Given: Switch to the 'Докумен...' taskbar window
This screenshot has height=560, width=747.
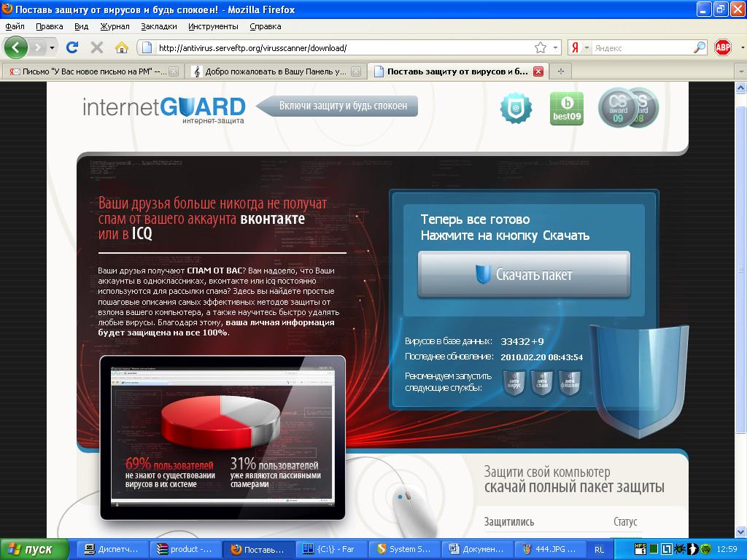Looking at the screenshot, I should tap(477, 549).
